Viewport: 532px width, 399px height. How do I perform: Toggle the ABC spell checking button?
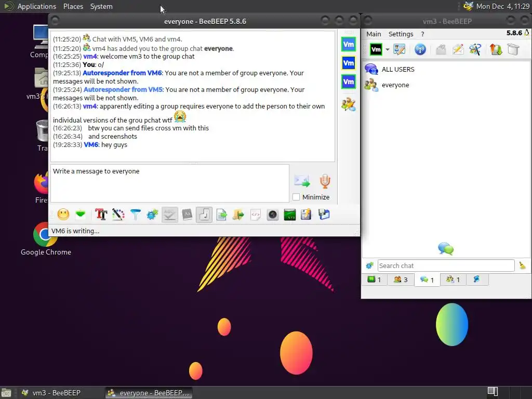tap(170, 215)
